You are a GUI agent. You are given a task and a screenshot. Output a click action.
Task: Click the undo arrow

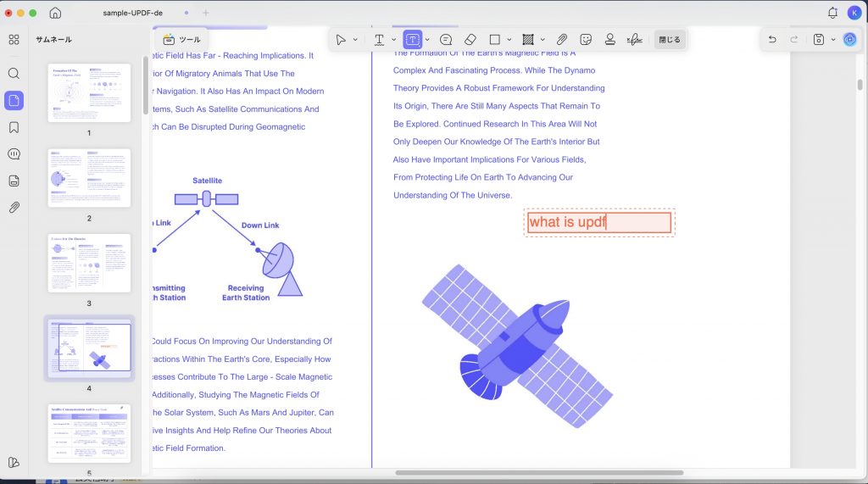click(772, 39)
